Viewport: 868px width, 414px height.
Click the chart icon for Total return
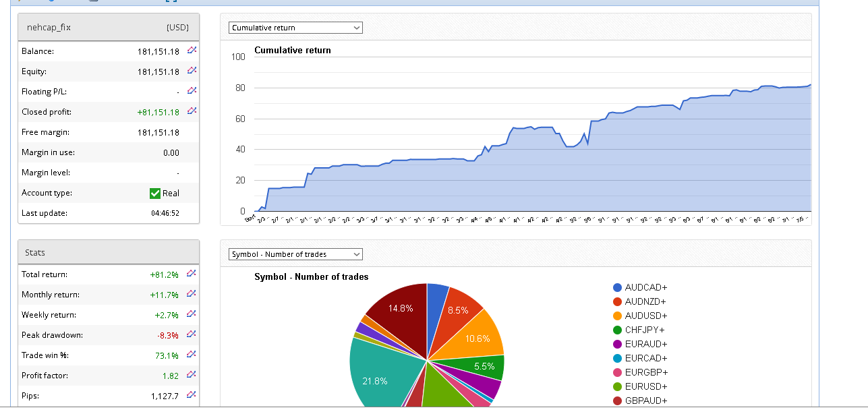coord(192,274)
